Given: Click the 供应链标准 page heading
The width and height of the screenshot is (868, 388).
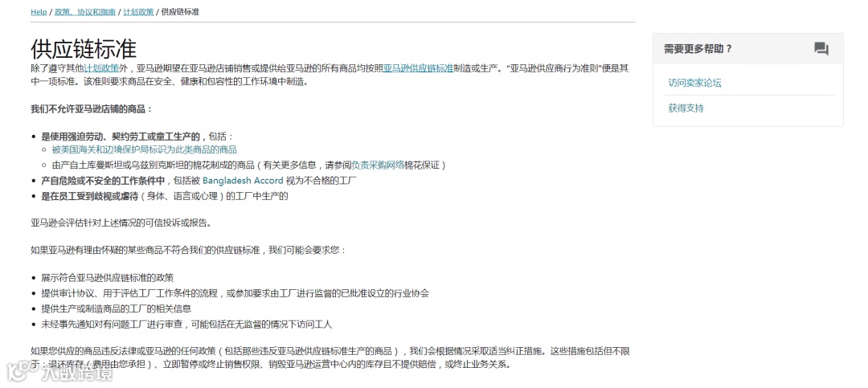Looking at the screenshot, I should click(84, 49).
